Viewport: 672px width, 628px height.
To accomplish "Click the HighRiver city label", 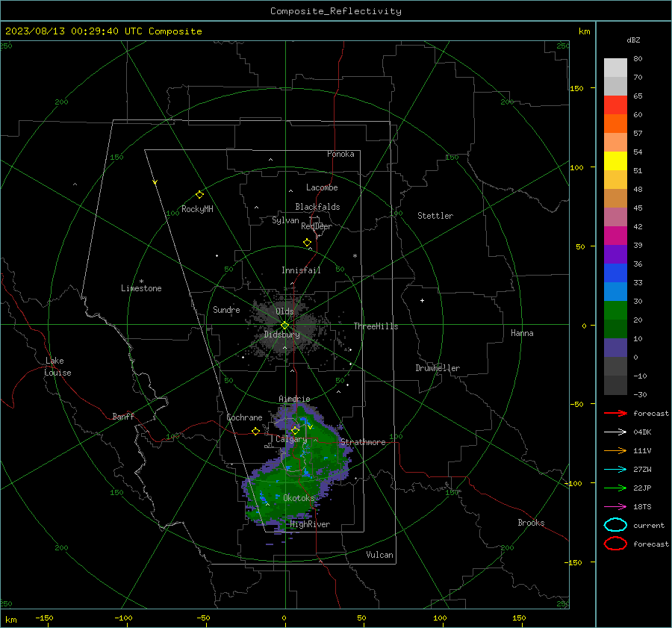I will click(310, 524).
